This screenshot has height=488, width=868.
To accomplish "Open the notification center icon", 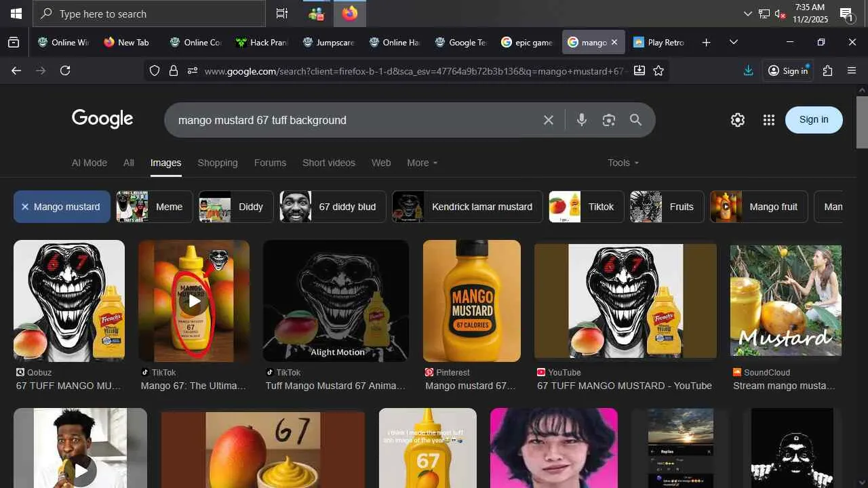I will click(846, 14).
